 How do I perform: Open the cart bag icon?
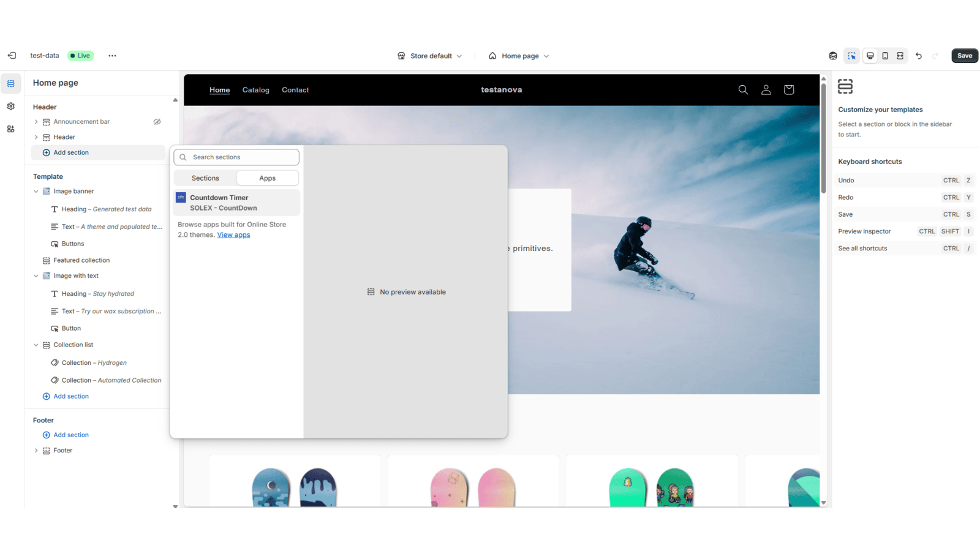(789, 90)
